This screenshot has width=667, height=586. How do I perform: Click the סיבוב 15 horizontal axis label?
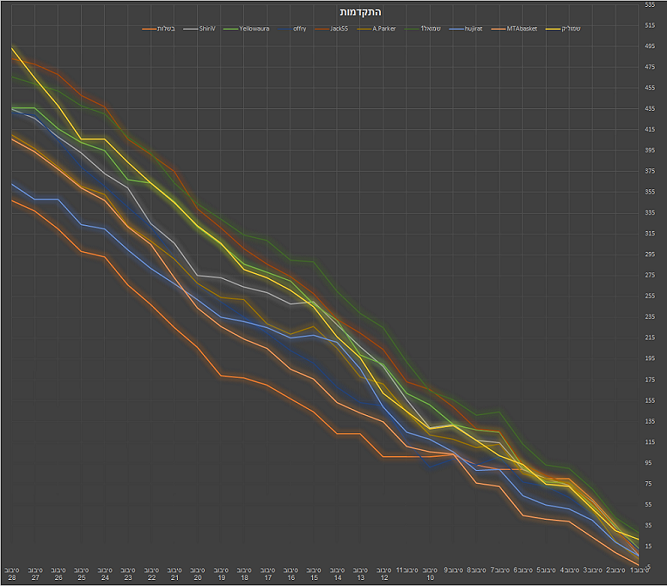314,574
